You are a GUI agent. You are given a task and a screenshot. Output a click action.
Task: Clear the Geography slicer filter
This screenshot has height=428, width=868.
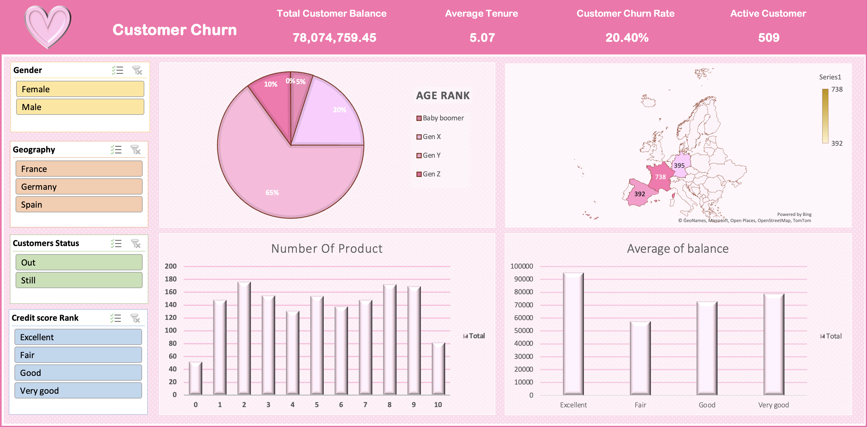point(135,150)
